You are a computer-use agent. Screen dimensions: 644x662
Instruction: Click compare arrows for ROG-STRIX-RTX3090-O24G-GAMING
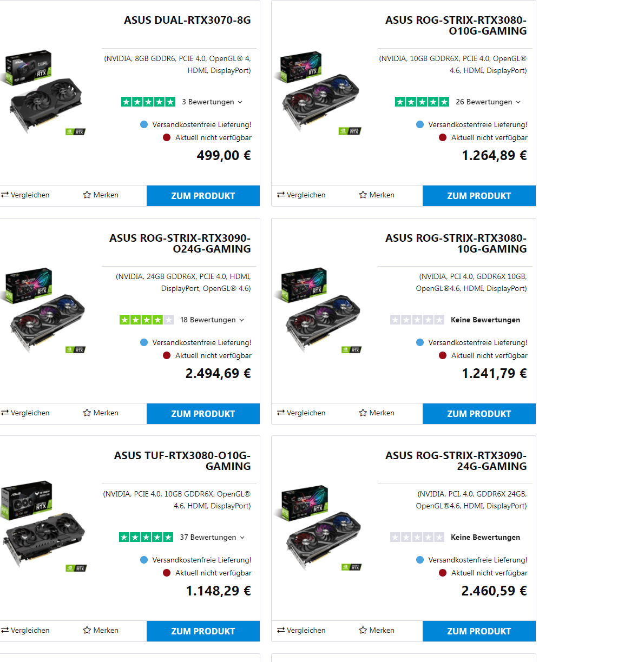click(5, 413)
